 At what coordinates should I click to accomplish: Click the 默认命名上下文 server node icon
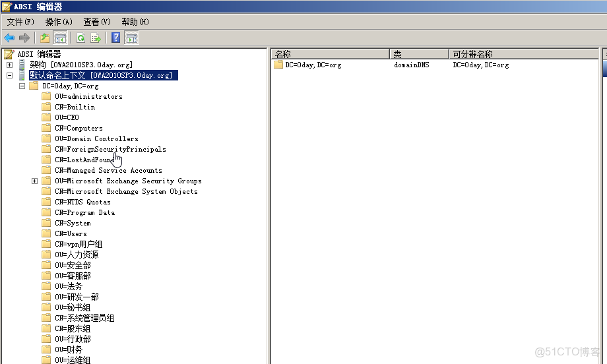(22, 75)
